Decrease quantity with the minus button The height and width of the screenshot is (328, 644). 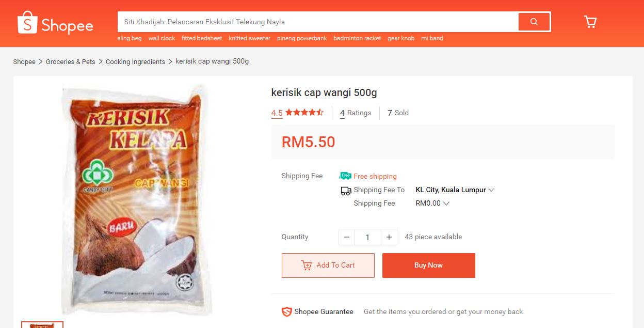347,237
